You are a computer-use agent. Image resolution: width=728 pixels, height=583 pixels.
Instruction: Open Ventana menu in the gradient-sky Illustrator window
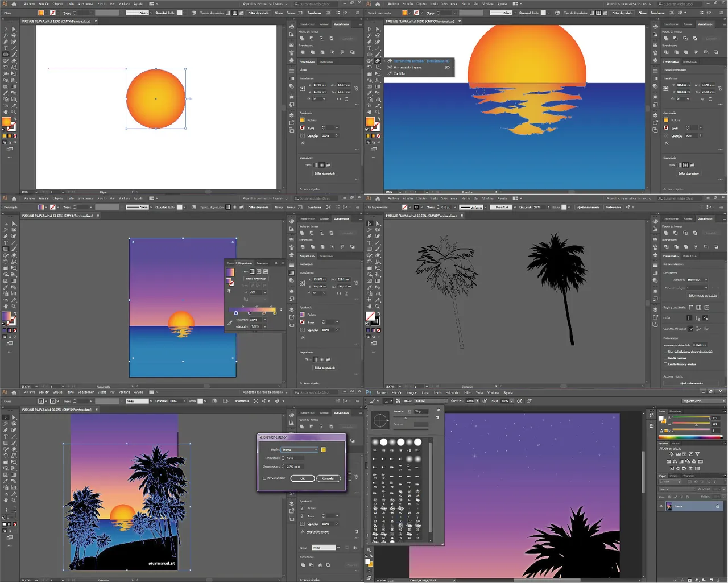(x=125, y=199)
